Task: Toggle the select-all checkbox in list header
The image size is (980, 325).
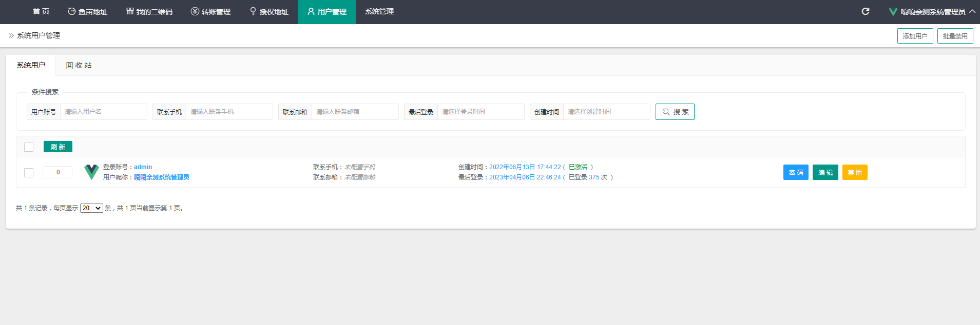Action: [x=29, y=147]
